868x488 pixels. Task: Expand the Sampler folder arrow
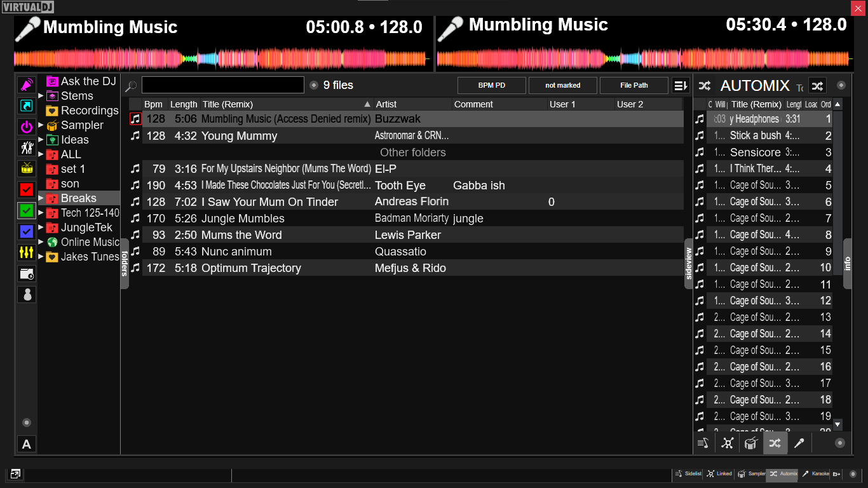41,125
